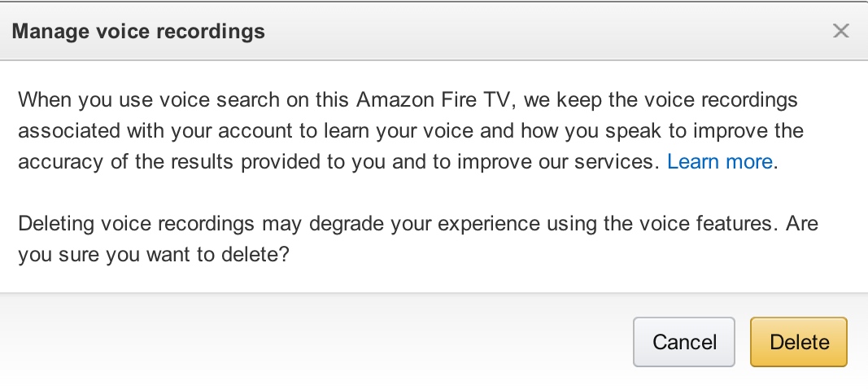Click the words Amazon Fire TV

435,100
